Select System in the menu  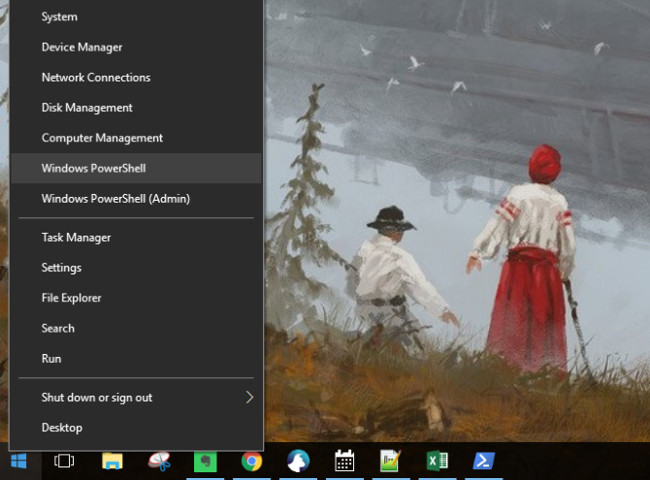click(x=136, y=17)
